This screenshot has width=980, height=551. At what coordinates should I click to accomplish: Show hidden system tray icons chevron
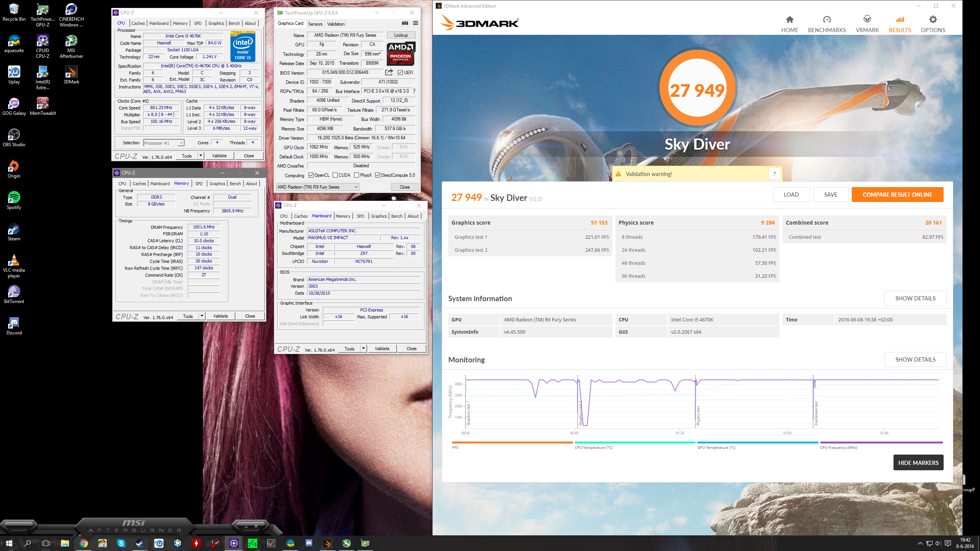[920, 543]
